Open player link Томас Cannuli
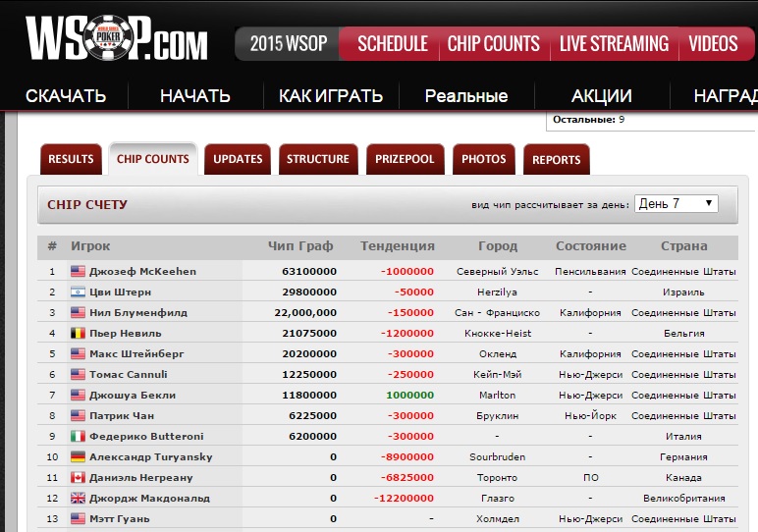Image resolution: width=758 pixels, height=532 pixels. (x=129, y=375)
